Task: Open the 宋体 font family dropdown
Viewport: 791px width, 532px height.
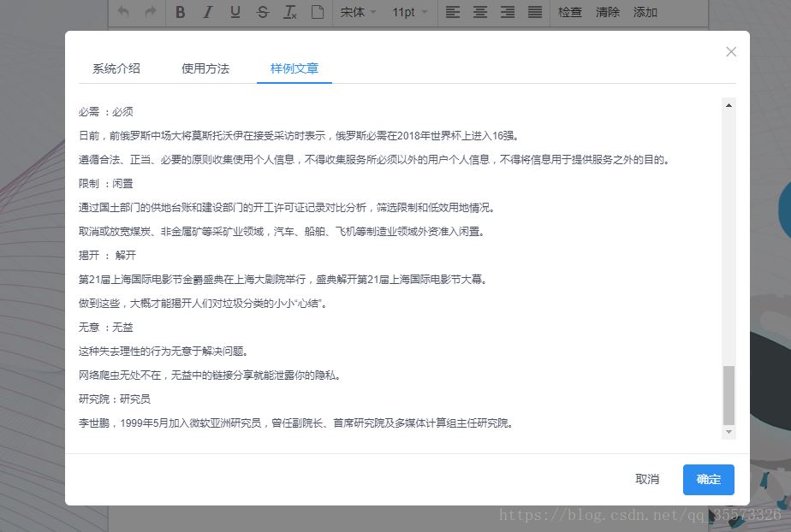Action: [x=358, y=12]
